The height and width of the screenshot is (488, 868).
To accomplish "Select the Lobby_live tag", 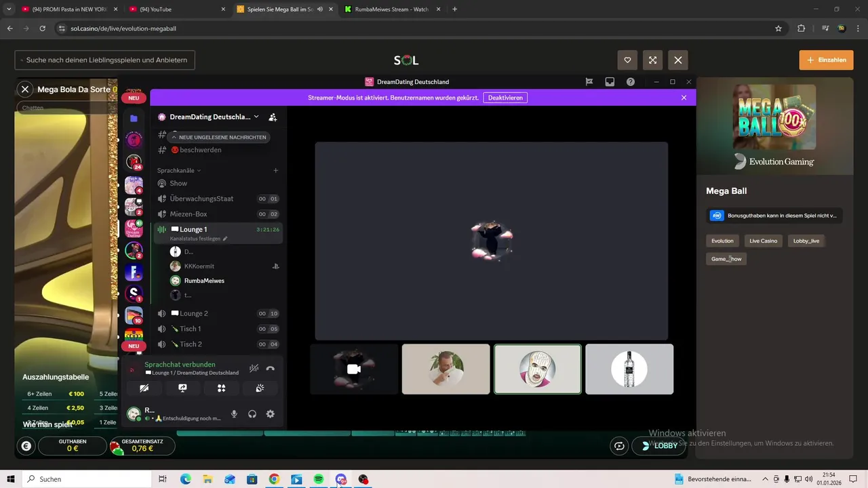I will coord(806,241).
